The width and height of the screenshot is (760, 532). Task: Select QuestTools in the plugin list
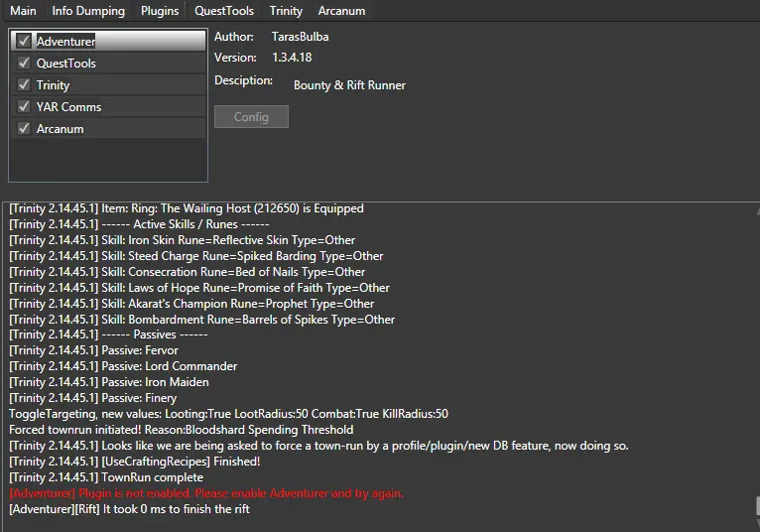pos(108,64)
